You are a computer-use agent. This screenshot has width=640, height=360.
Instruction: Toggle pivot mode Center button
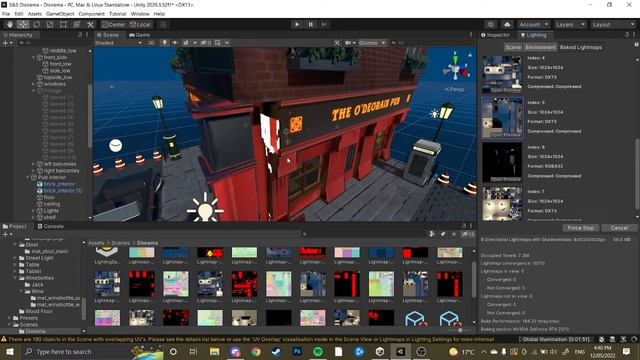click(x=114, y=24)
